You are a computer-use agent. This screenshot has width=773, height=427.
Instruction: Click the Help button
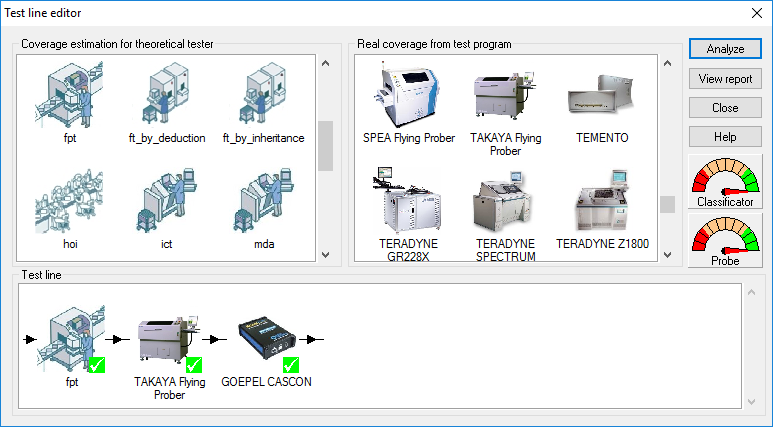(725, 137)
